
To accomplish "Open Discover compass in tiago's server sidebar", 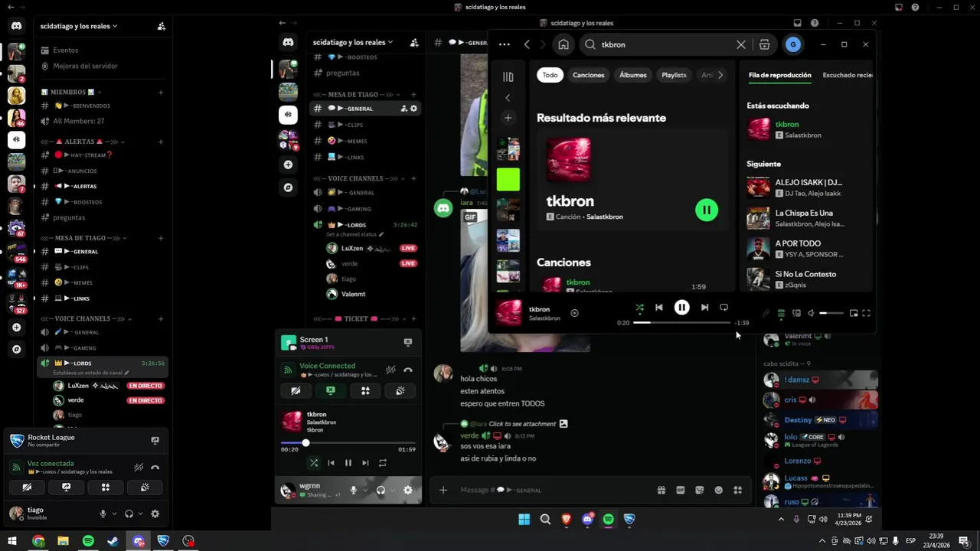I will [x=16, y=349].
